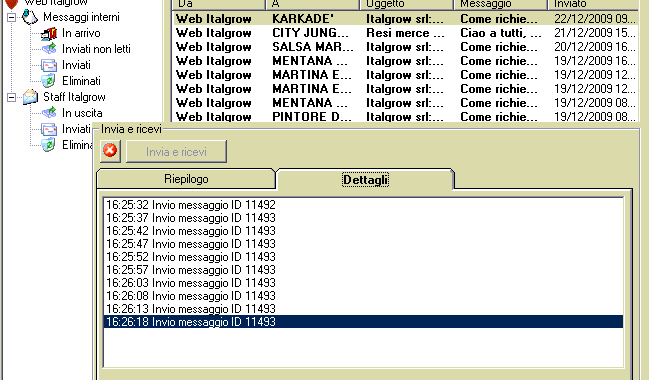
Task: Collapse the Messaggi interni tree node
Action: point(12,17)
